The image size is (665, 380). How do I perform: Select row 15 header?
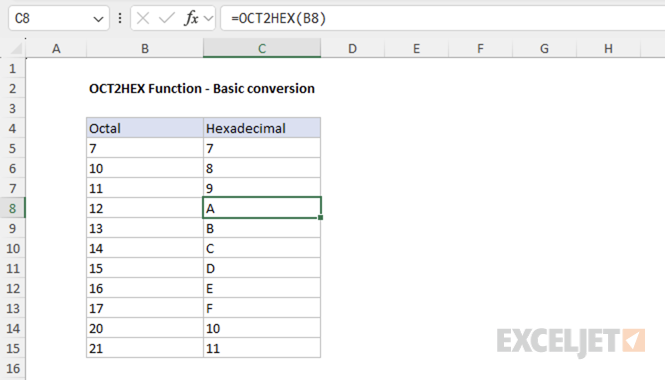[12, 348]
